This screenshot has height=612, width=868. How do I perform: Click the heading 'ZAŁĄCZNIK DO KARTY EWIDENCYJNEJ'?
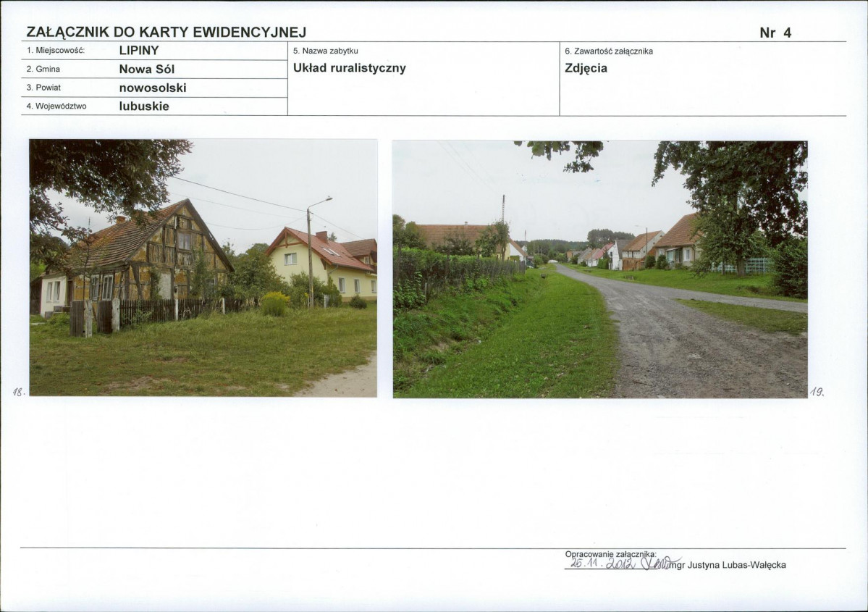[166, 32]
